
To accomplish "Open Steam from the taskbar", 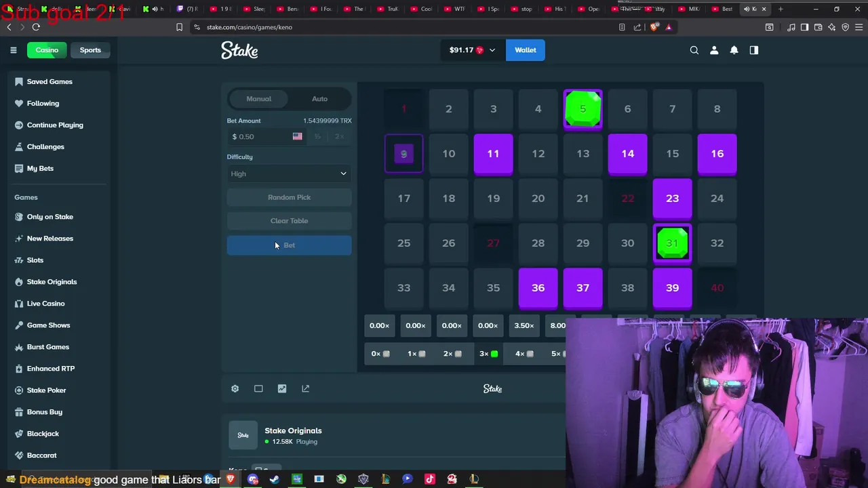I will [x=275, y=479].
